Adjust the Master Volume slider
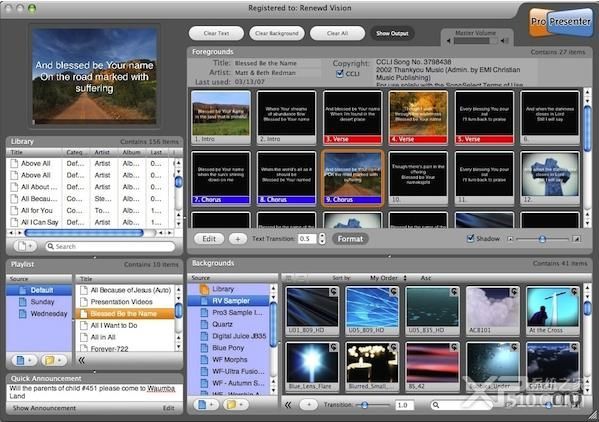The height and width of the screenshot is (422, 599). (x=476, y=41)
